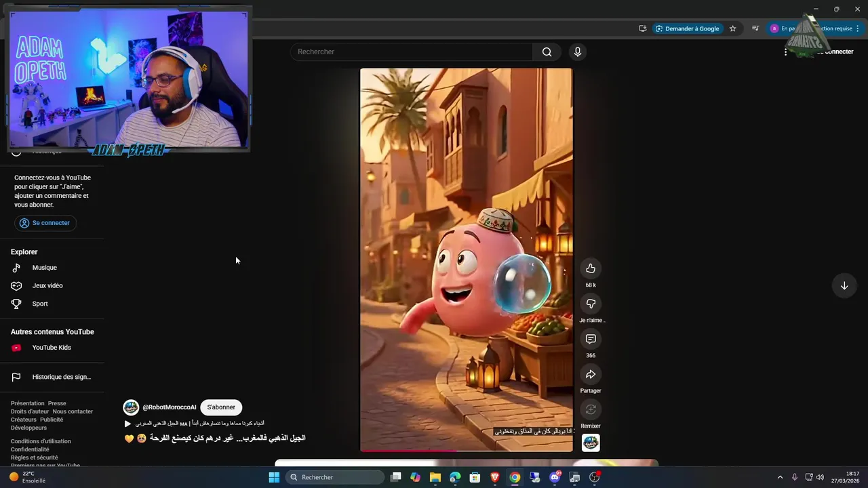868x488 pixels.
Task: Open File Explorer from the taskbar
Action: point(435,477)
